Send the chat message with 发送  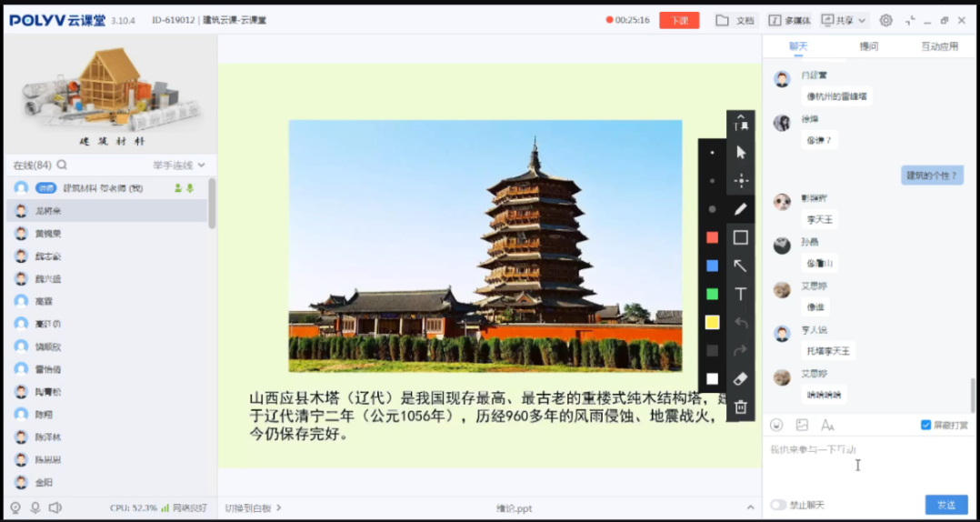945,505
